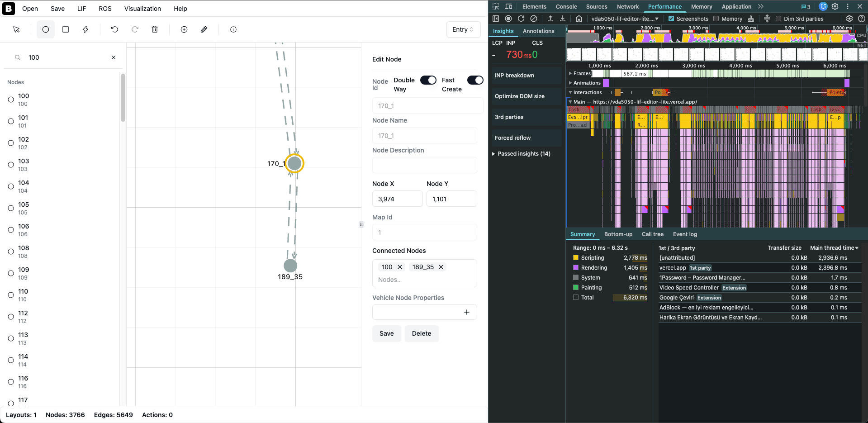This screenshot has width=868, height=423.
Task: Uncheck the Screenshots checkbox
Action: click(671, 19)
